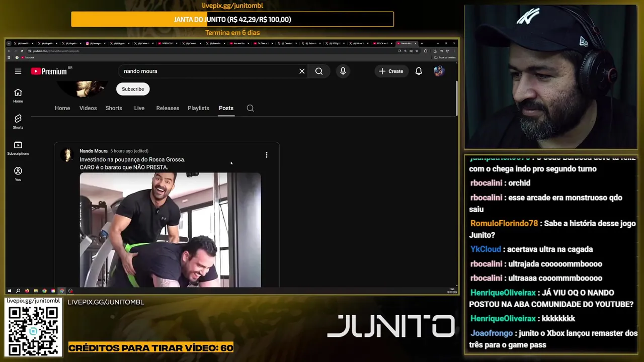The width and height of the screenshot is (644, 362).
Task: Open the account avatar menu
Action: tap(439, 71)
